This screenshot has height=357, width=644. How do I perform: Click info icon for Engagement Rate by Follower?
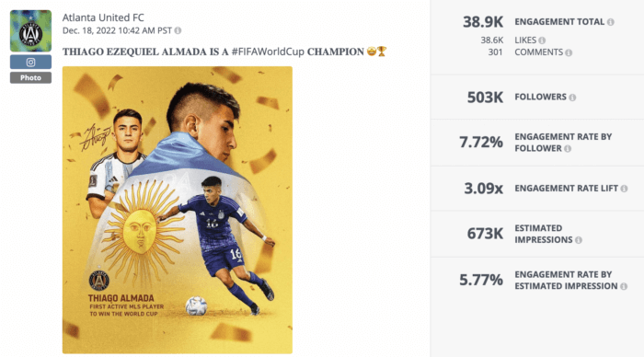(x=568, y=149)
